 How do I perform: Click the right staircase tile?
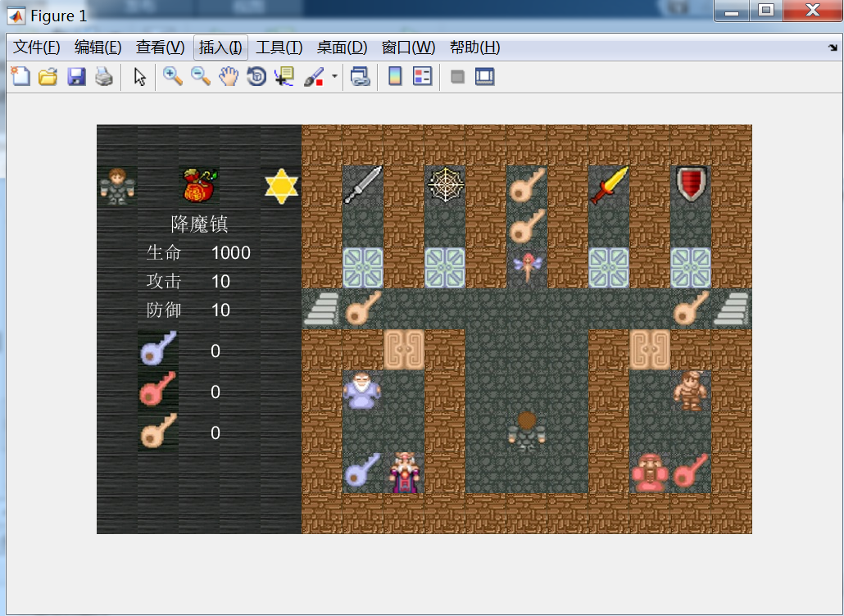pos(732,309)
